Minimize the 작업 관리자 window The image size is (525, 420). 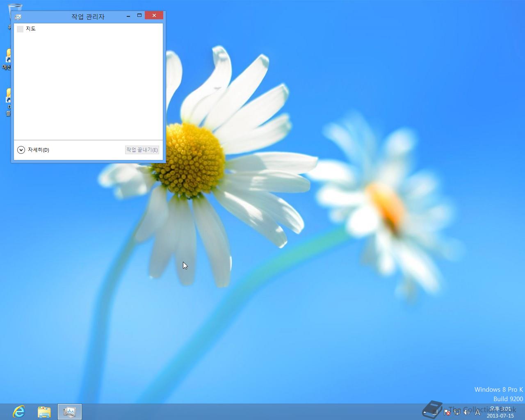(128, 16)
